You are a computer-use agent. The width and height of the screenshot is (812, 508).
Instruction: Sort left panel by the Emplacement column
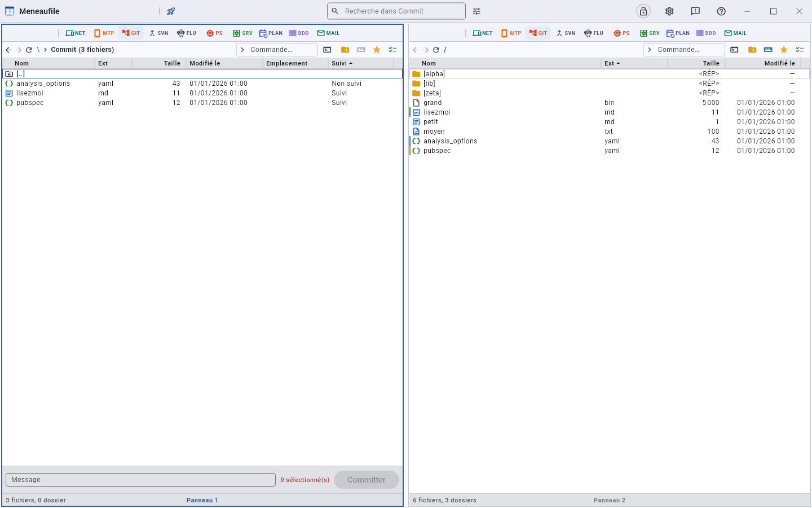295,63
